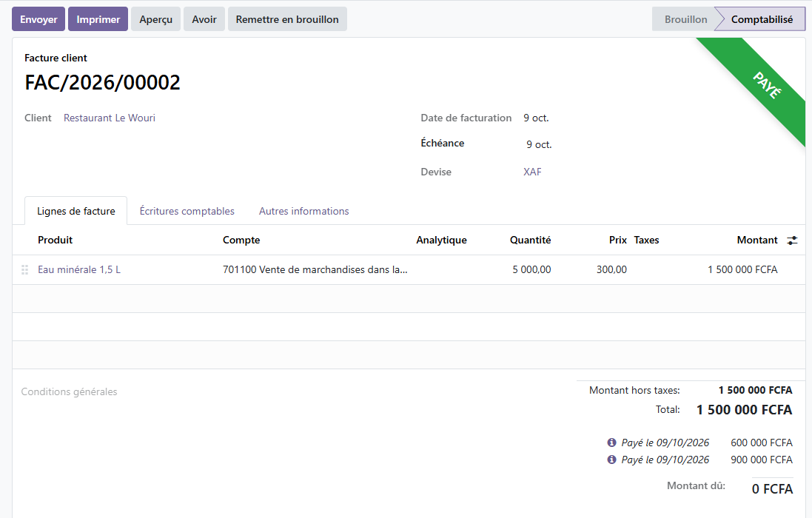
Task: Click the Conditions générales field
Action: [69, 391]
